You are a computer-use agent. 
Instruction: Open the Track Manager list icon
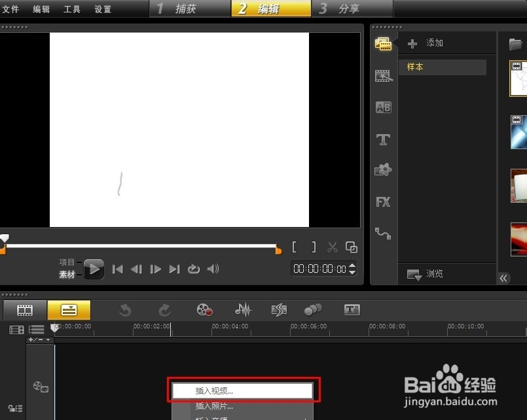(36, 330)
